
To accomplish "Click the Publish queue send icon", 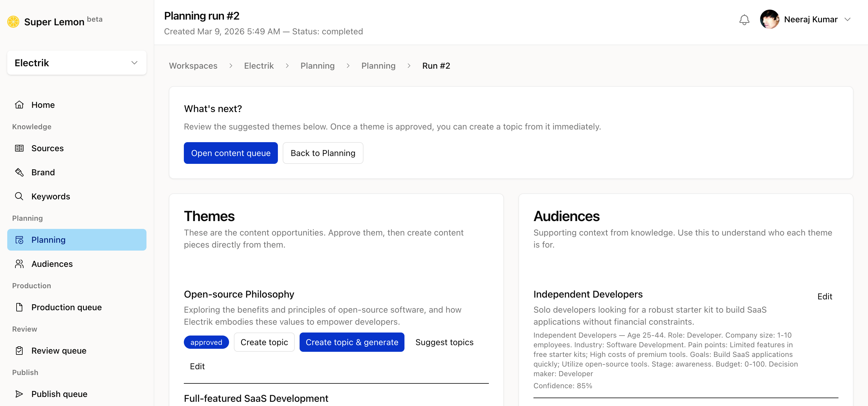I will click(x=19, y=394).
